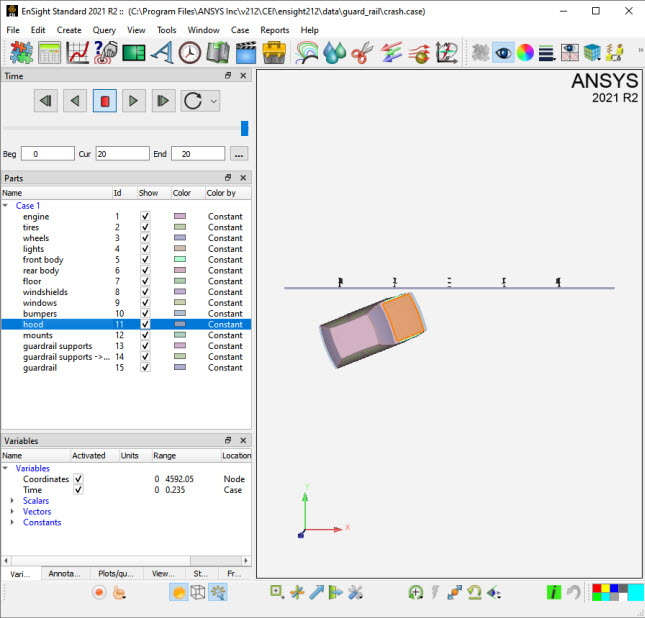The image size is (645, 618).
Task: Click the Variables panel horizontal scrollbar
Action: click(126, 560)
